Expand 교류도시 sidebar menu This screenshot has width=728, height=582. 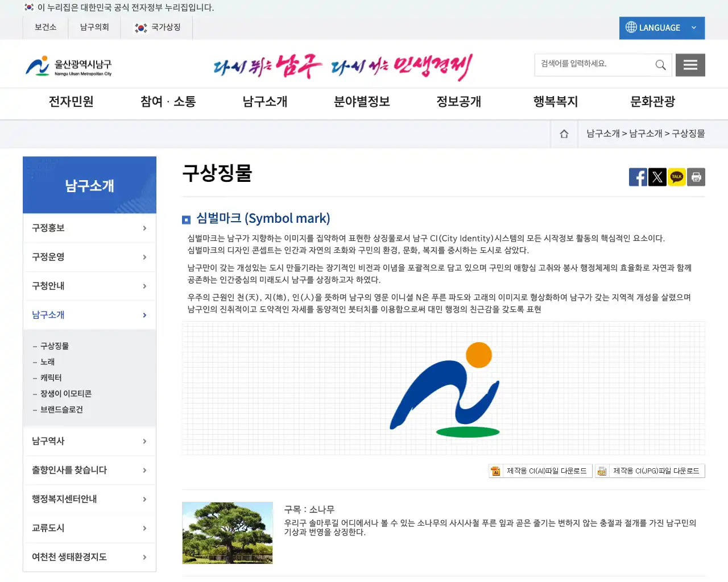(x=89, y=528)
